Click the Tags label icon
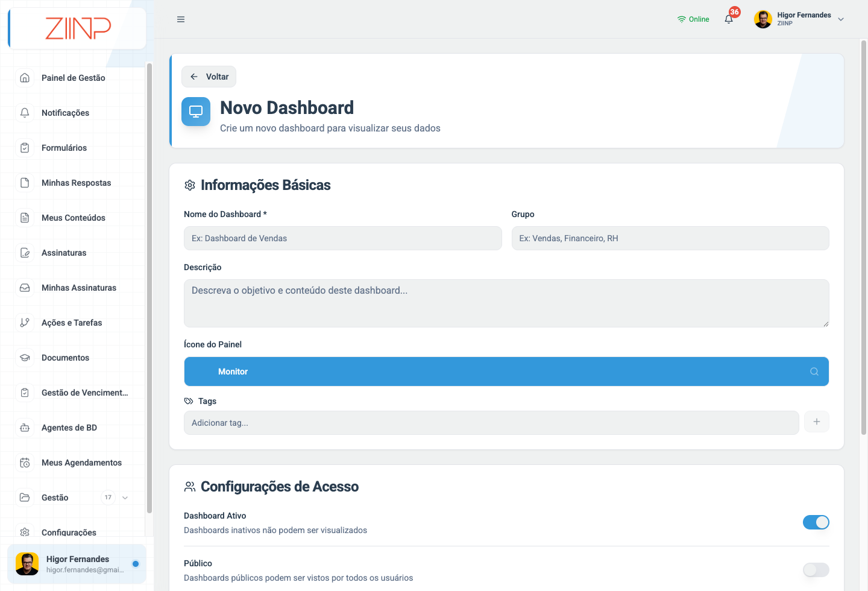This screenshot has width=868, height=591. [189, 401]
